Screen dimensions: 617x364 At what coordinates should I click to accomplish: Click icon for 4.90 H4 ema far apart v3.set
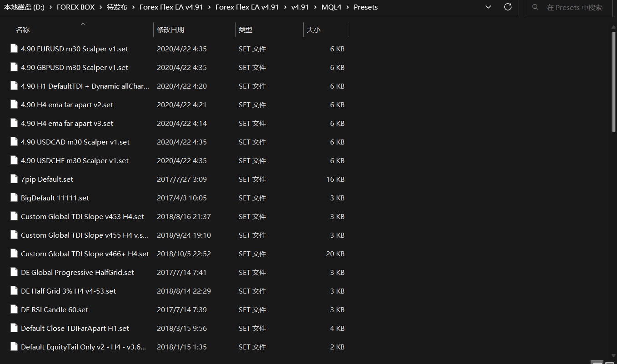click(x=14, y=123)
